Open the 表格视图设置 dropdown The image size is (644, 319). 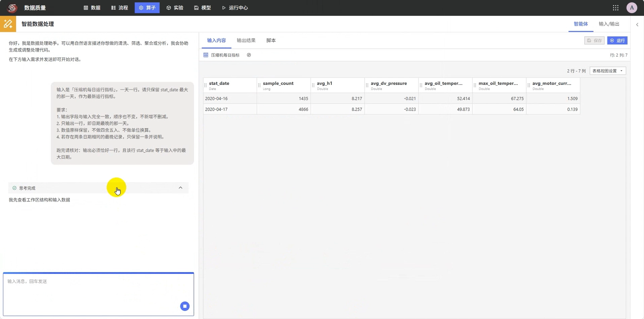pyautogui.click(x=608, y=71)
